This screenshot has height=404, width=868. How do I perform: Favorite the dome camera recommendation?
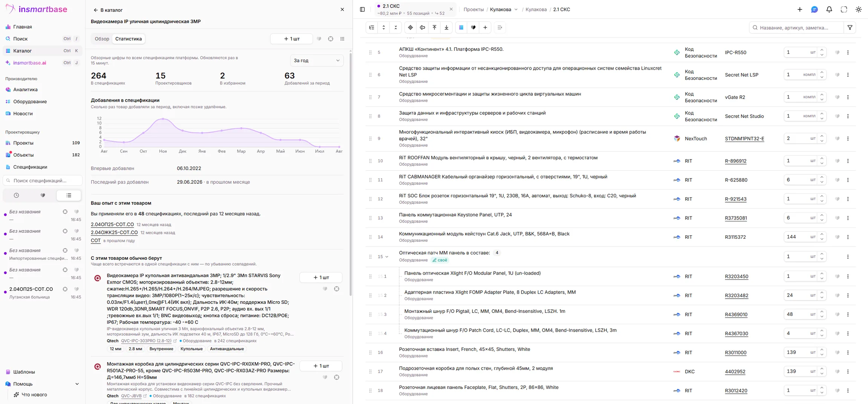[x=325, y=289]
